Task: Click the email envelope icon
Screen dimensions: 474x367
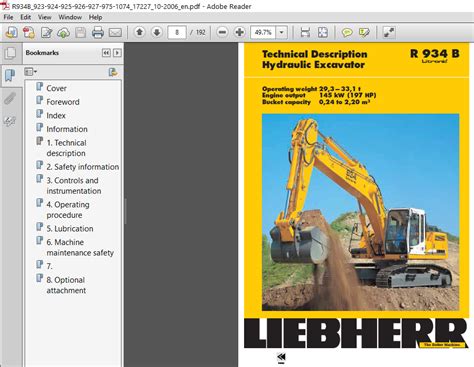Action: click(115, 32)
